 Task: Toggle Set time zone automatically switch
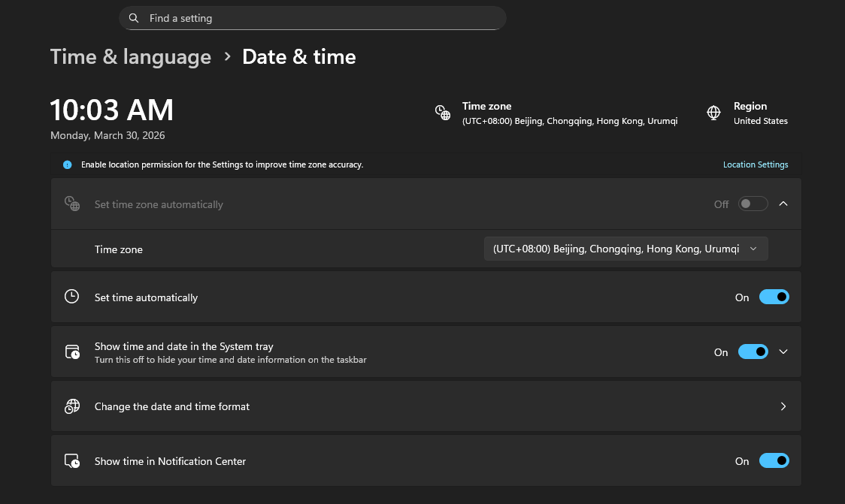click(753, 204)
